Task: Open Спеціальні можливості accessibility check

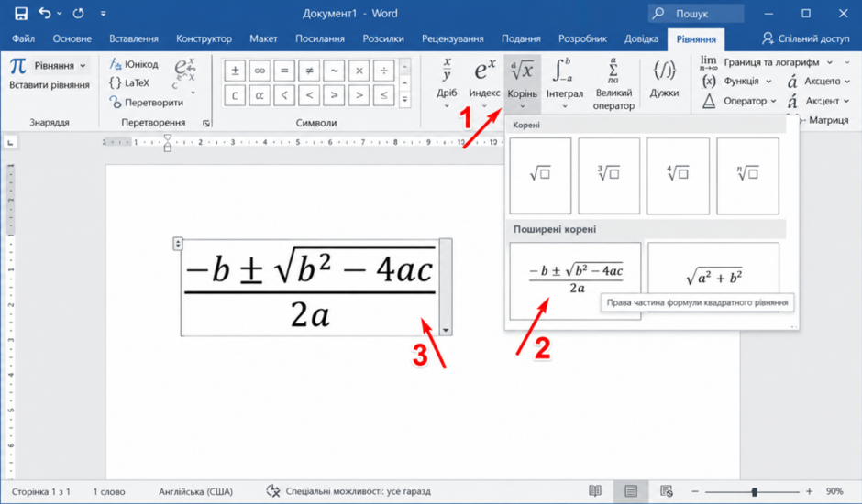Action: [x=348, y=491]
